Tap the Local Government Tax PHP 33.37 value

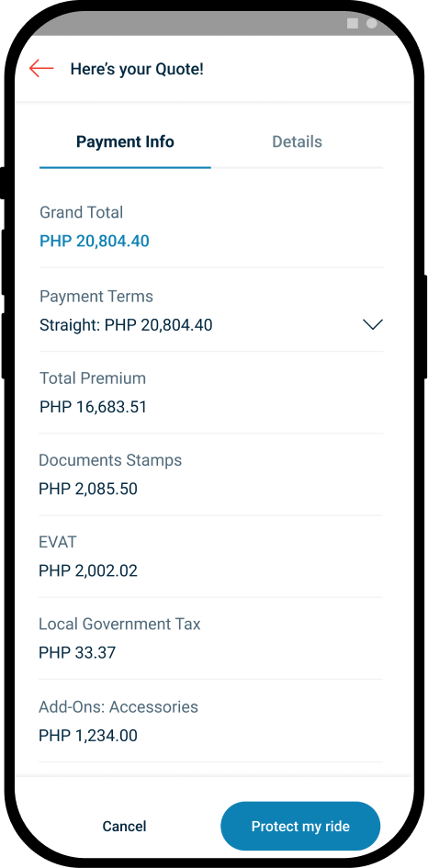click(x=77, y=653)
